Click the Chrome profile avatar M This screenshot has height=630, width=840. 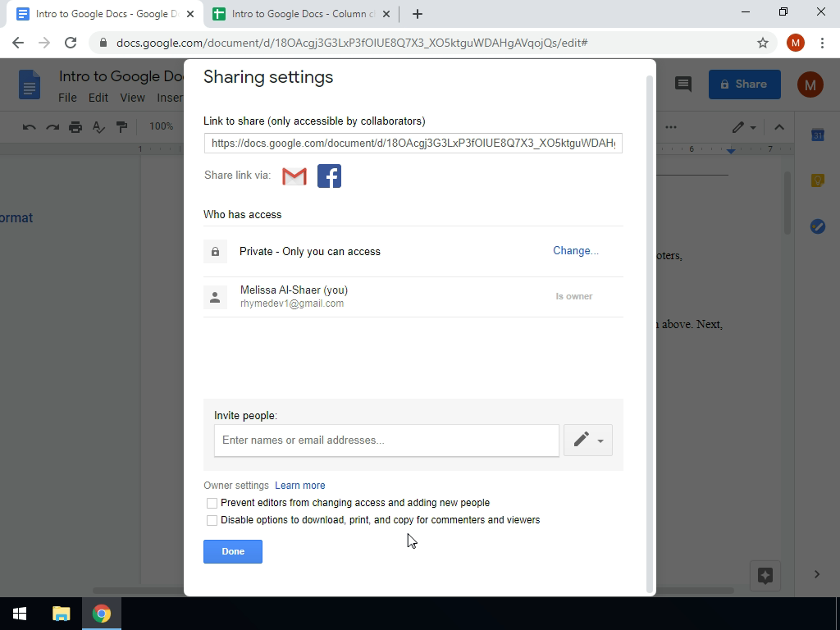[x=796, y=43]
